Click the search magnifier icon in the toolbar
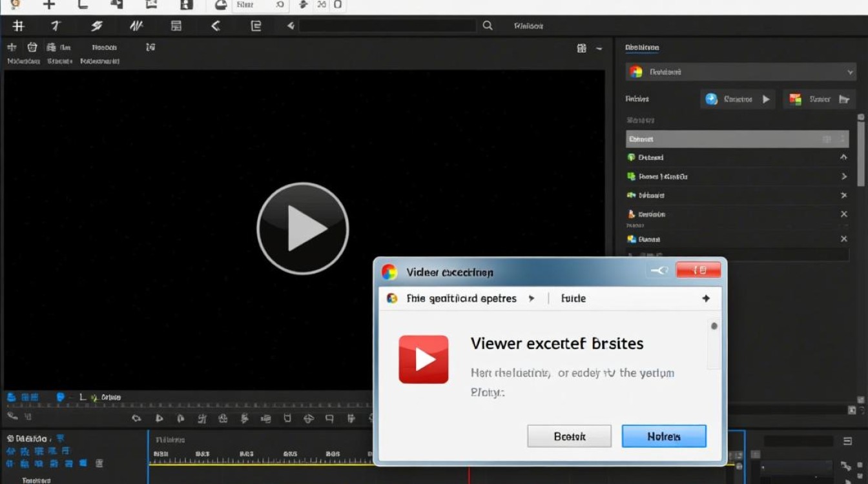Screen dimensions: 868x484 pos(487,26)
